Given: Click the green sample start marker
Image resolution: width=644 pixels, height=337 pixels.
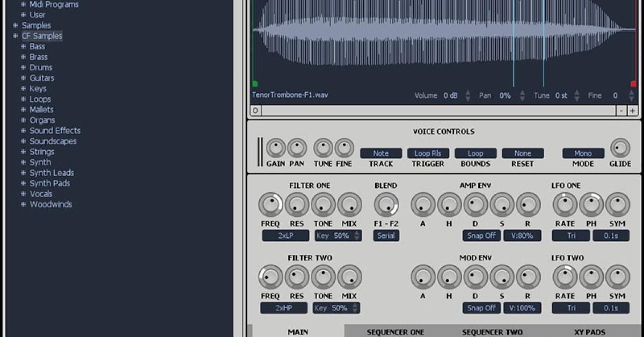Looking at the screenshot, I should 255,84.
